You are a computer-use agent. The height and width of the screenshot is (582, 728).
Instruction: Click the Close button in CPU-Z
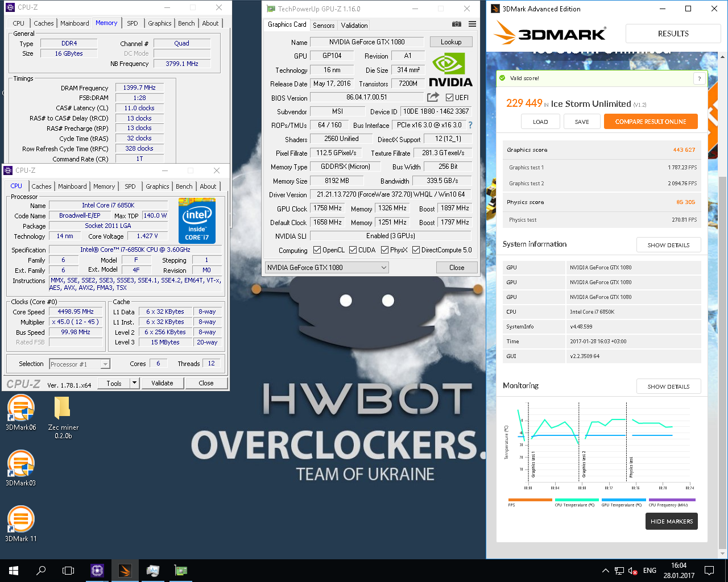[x=206, y=383]
